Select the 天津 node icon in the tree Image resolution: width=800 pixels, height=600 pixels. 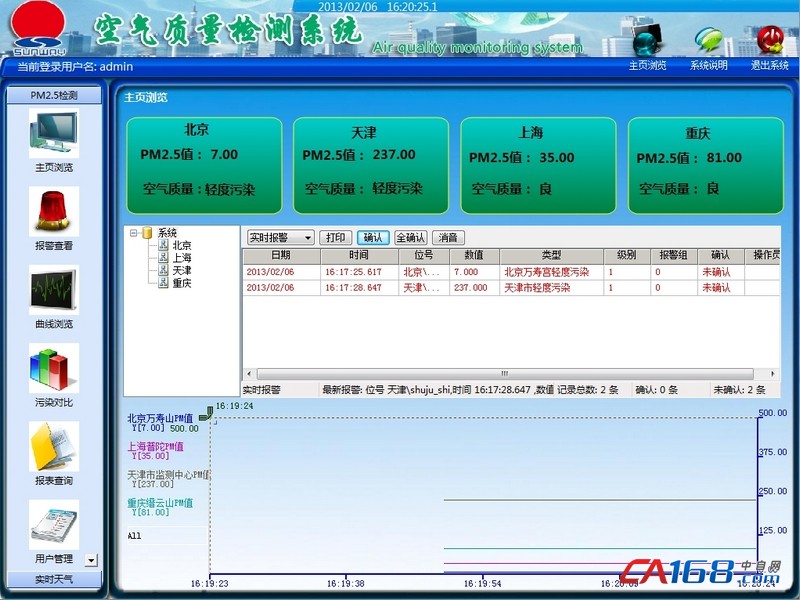pyautogui.click(x=163, y=270)
